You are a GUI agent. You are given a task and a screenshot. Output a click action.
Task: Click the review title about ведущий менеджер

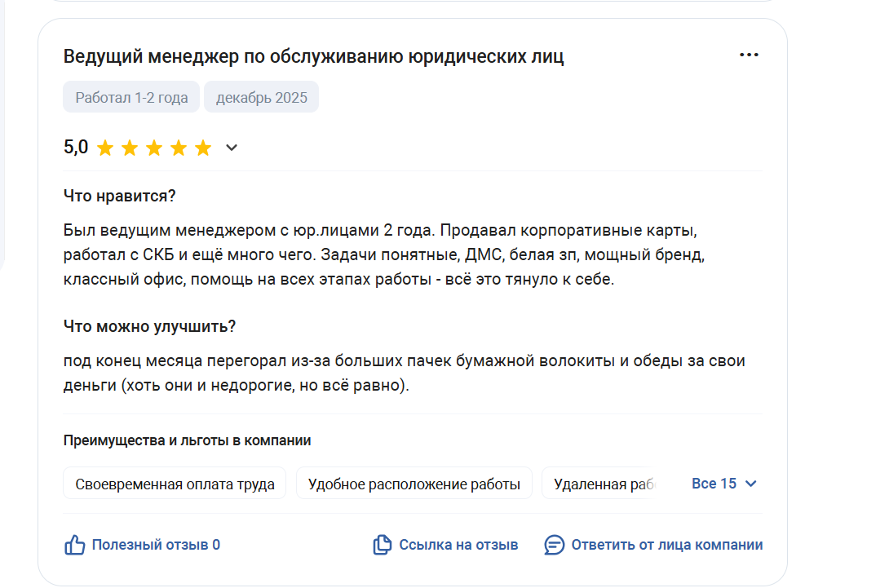(x=314, y=56)
